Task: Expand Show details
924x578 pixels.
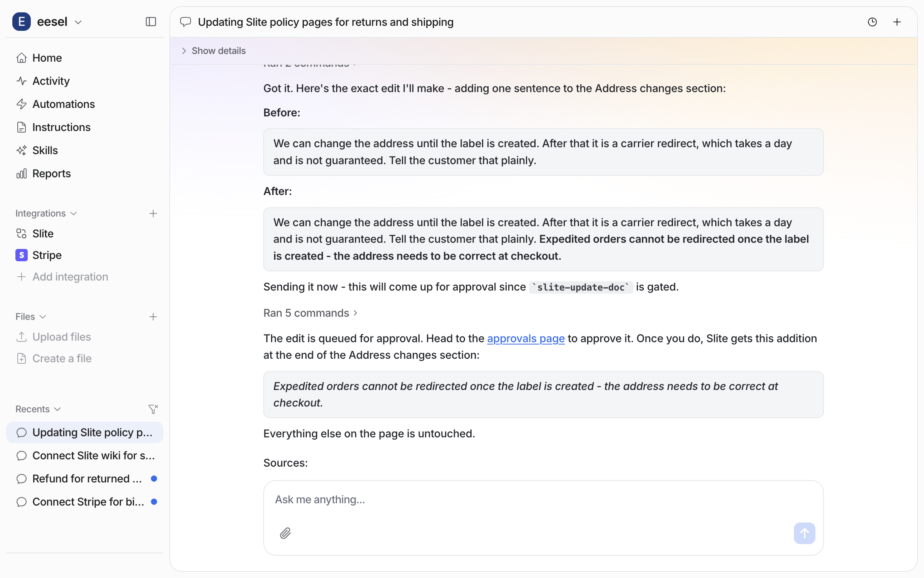Action: (x=214, y=51)
